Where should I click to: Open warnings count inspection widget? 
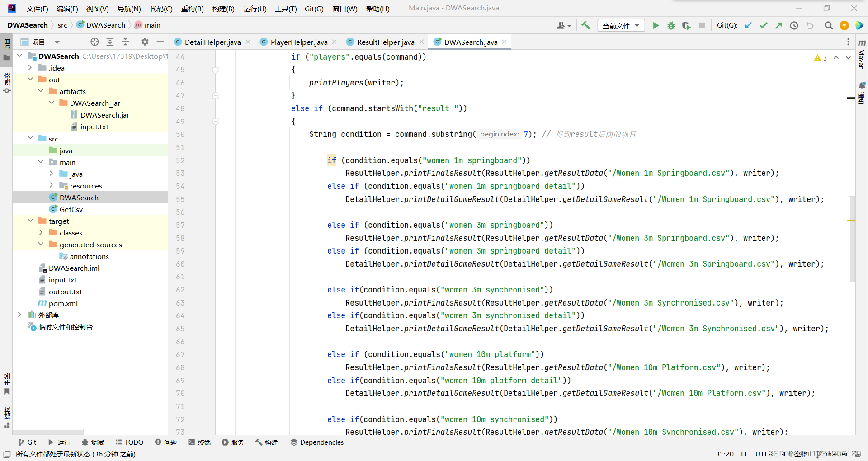[821, 57]
